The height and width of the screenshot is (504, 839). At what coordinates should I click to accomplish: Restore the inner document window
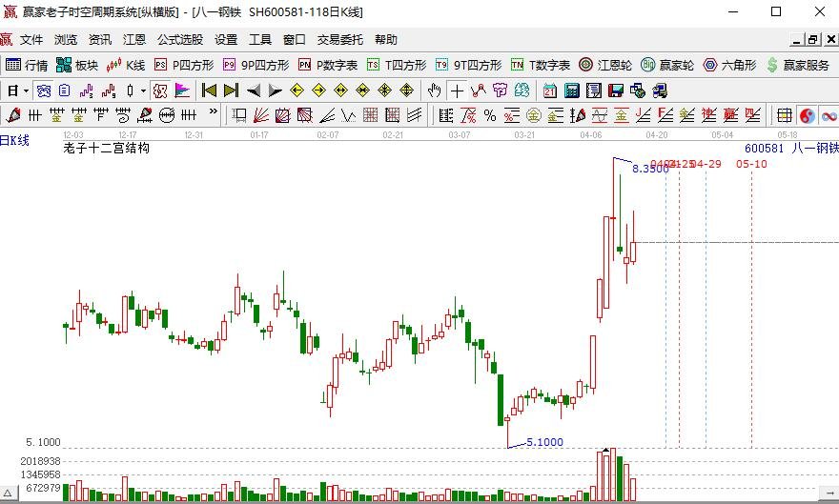pos(813,40)
